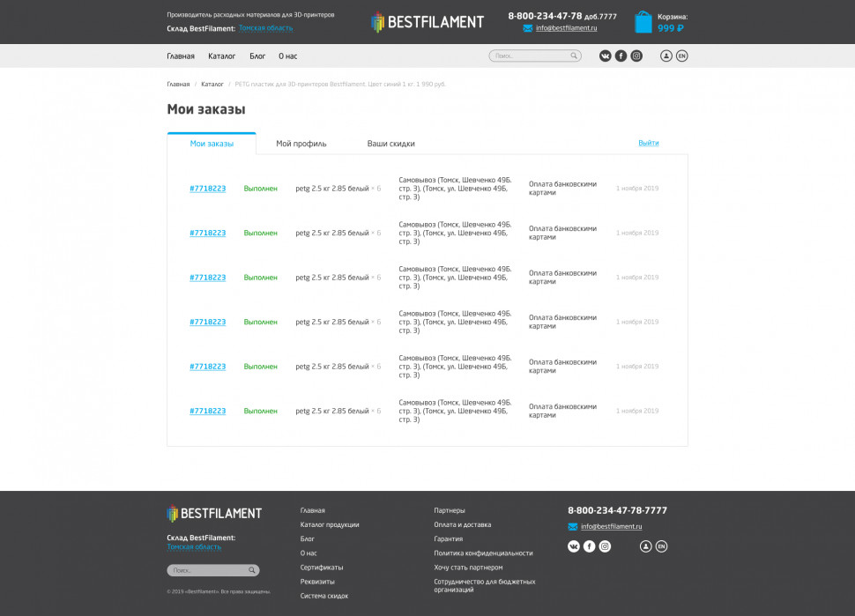Open the VK icon in header
Image resolution: width=855 pixels, height=616 pixels.
[x=606, y=56]
